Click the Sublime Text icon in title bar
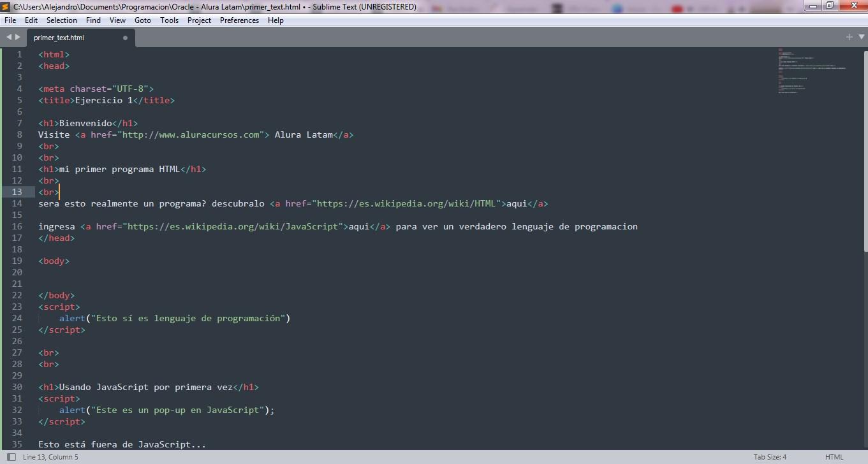 [x=6, y=6]
